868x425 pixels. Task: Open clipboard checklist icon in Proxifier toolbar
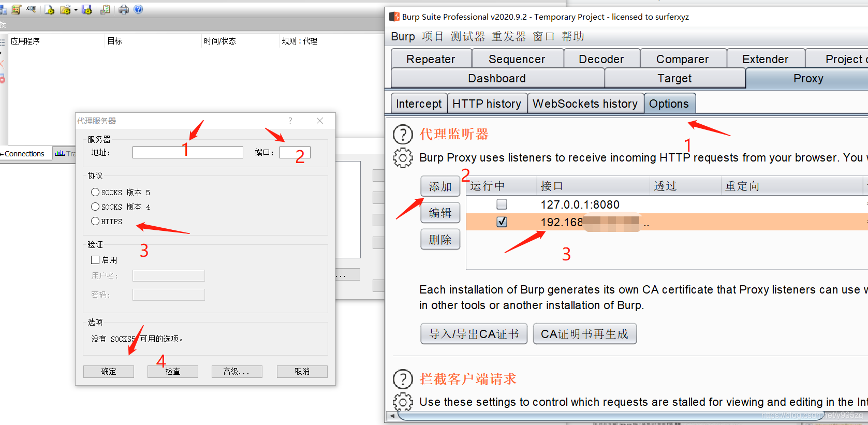tap(105, 9)
